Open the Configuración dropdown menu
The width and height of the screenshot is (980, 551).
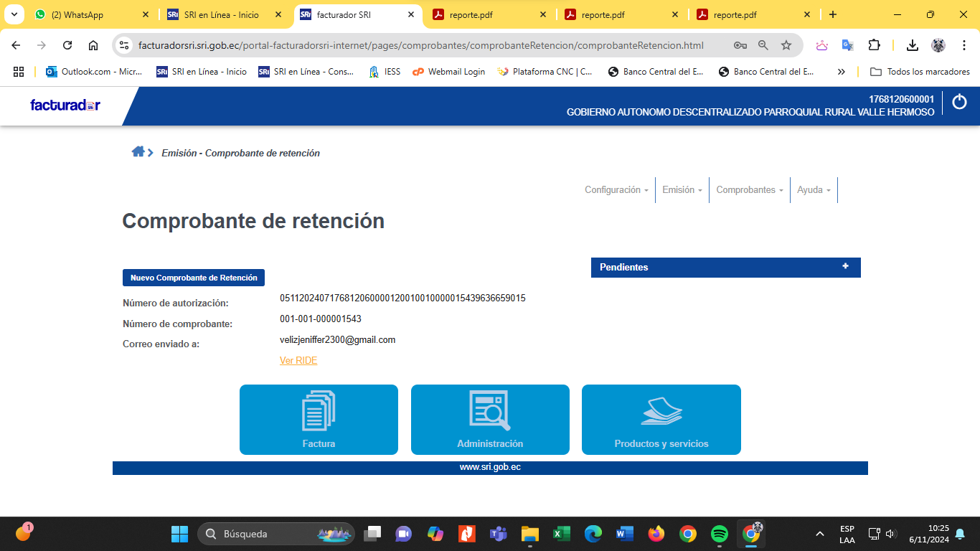coord(616,190)
